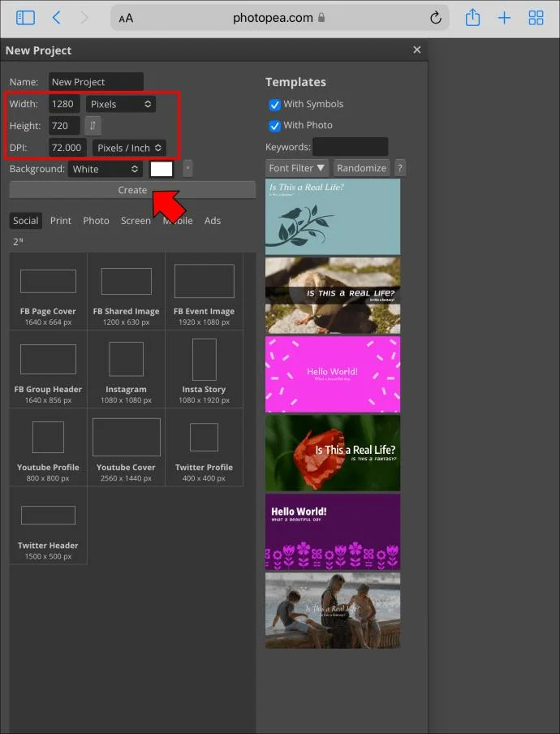Expand the Font Filter dropdown
Image resolution: width=560 pixels, height=734 pixels.
pos(296,168)
